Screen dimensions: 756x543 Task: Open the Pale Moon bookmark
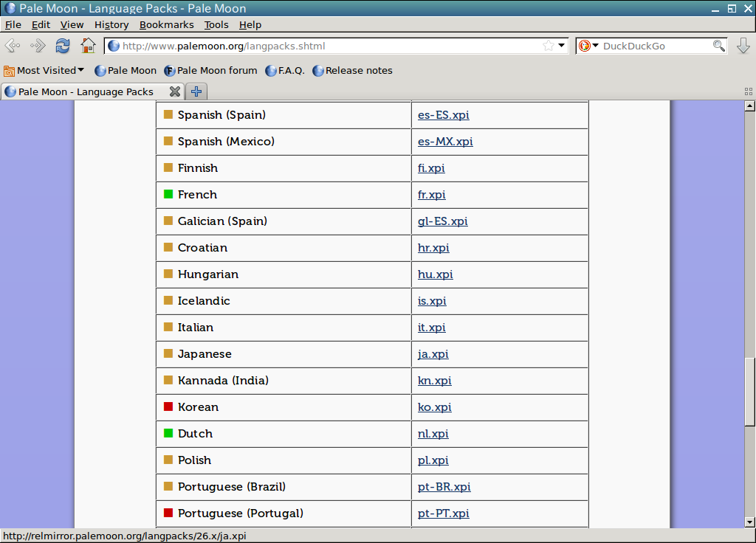tap(126, 71)
